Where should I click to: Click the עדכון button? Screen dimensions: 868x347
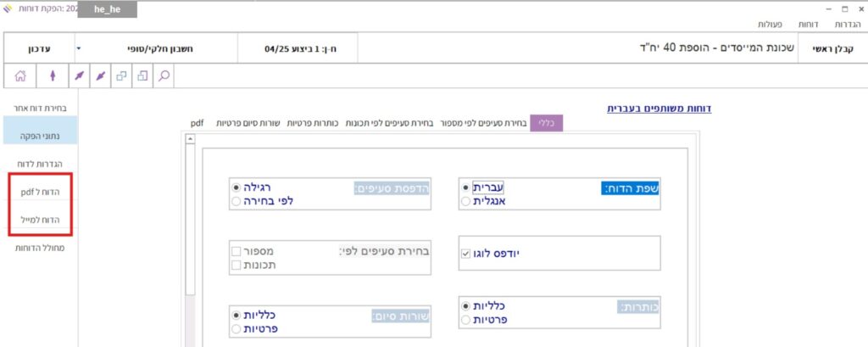(39, 49)
